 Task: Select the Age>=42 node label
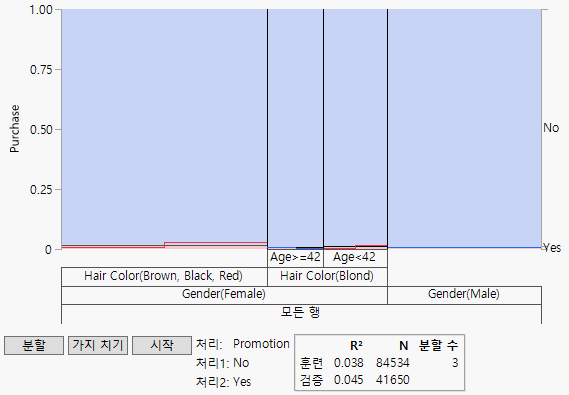pyautogui.click(x=295, y=258)
